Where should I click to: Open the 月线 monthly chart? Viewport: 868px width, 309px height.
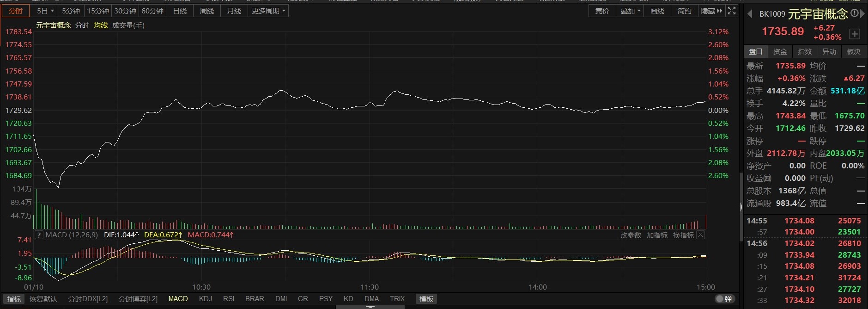[x=234, y=11]
